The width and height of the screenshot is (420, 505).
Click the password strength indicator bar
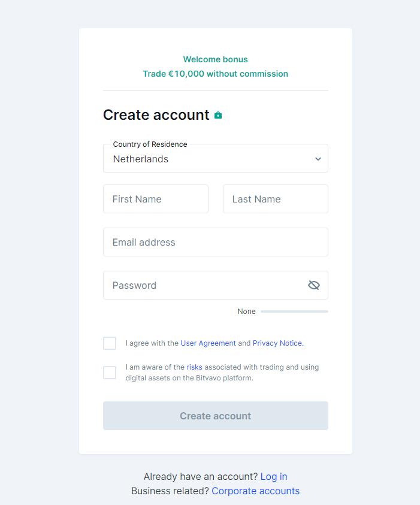[294, 312]
